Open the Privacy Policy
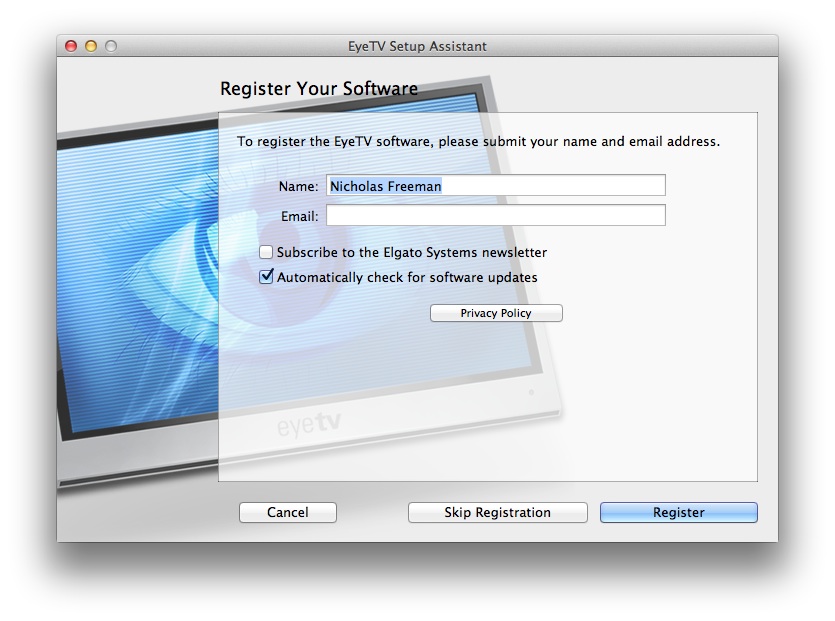This screenshot has height=621, width=835. (496, 313)
